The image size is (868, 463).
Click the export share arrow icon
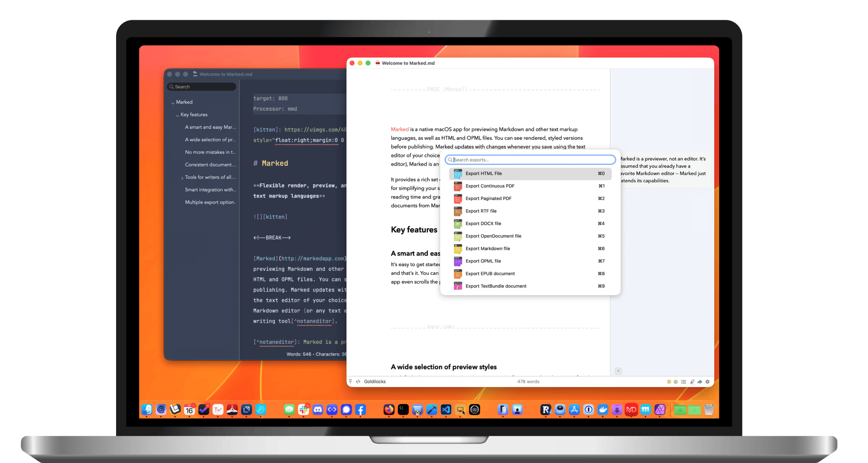pos(700,382)
